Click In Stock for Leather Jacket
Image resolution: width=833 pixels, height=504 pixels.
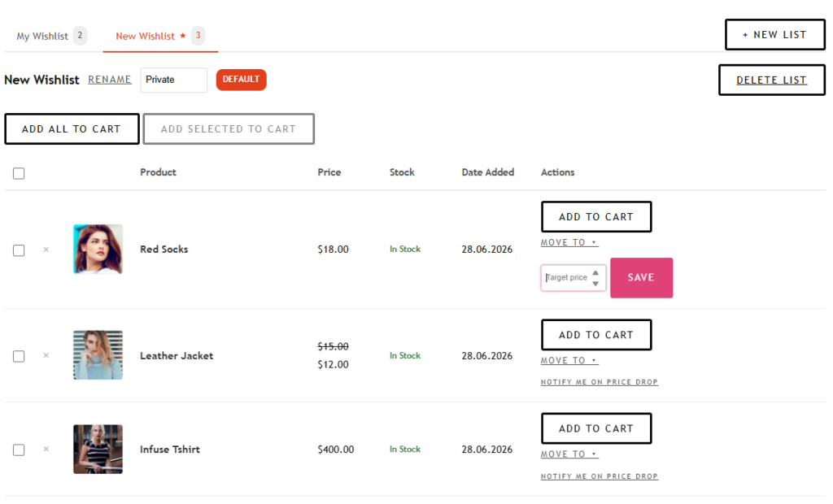pos(405,356)
